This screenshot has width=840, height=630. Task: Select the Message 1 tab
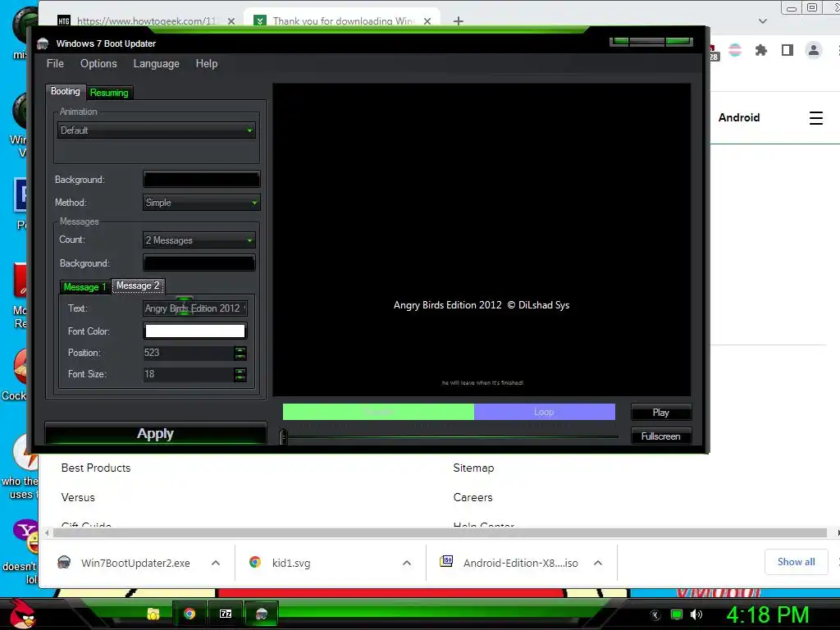[84, 287]
